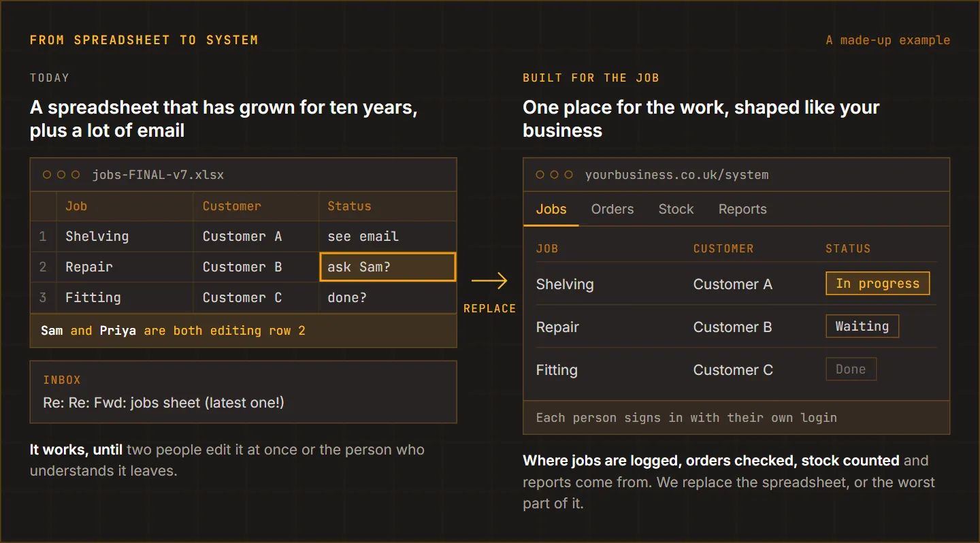Click the yourbusiness.co.uk/system address
This screenshot has width=980, height=543.
click(x=677, y=175)
